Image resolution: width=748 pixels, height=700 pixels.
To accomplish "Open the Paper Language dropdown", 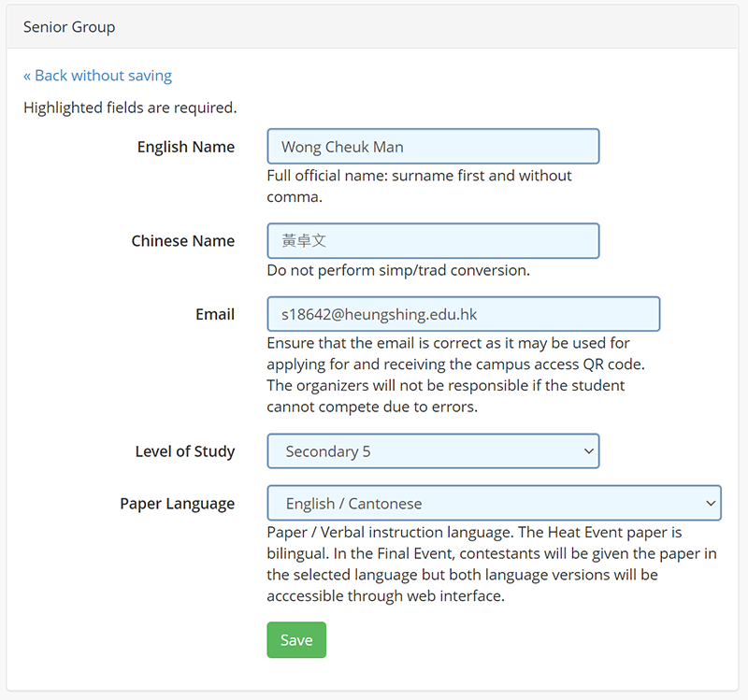I will pyautogui.click(x=494, y=503).
